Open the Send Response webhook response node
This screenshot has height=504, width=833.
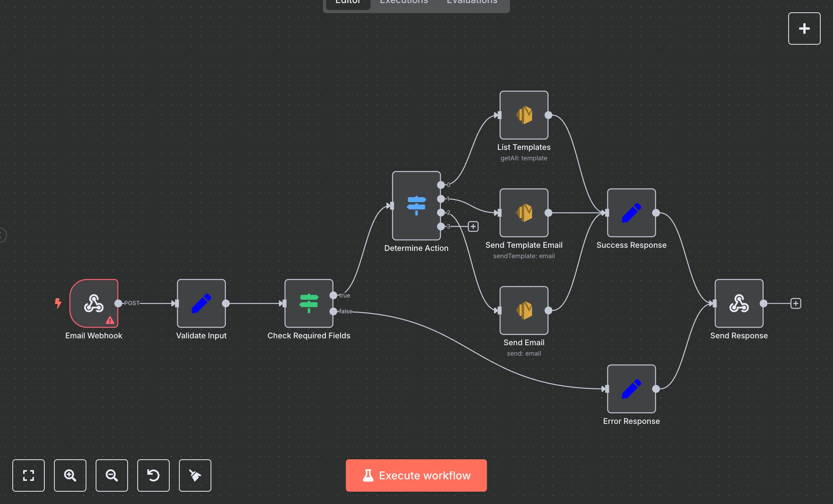coord(738,304)
